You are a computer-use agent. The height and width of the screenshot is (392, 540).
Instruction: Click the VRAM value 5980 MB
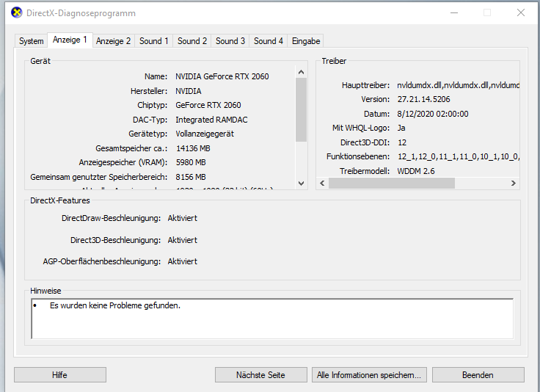pos(191,162)
